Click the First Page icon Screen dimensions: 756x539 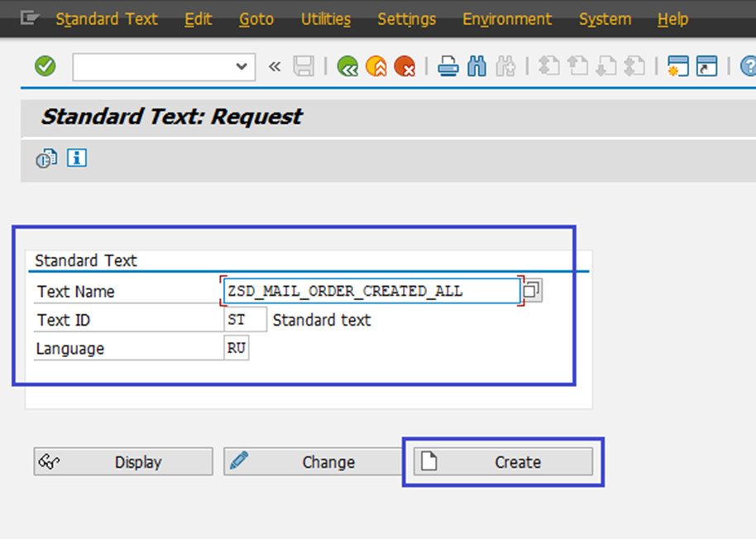tap(548, 66)
